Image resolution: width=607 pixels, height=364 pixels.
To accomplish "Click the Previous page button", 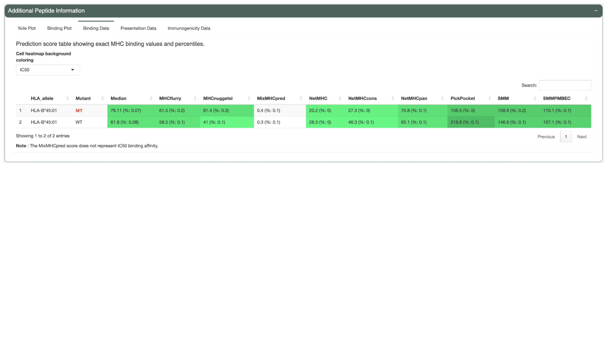I will (546, 137).
